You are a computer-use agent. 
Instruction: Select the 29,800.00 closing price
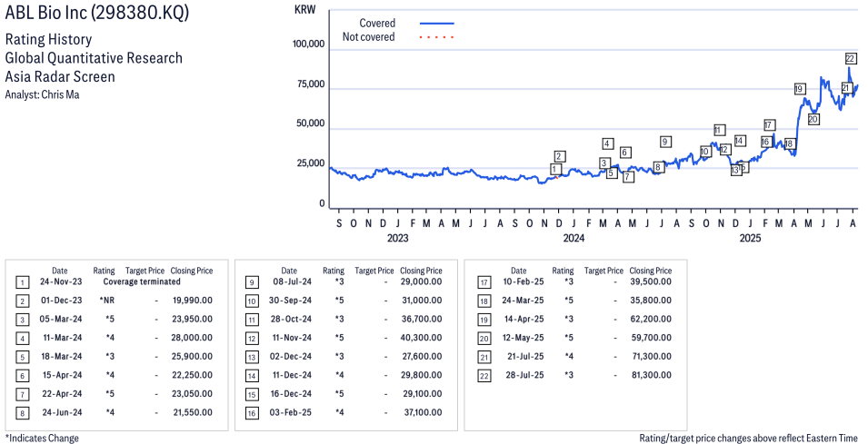pos(421,375)
